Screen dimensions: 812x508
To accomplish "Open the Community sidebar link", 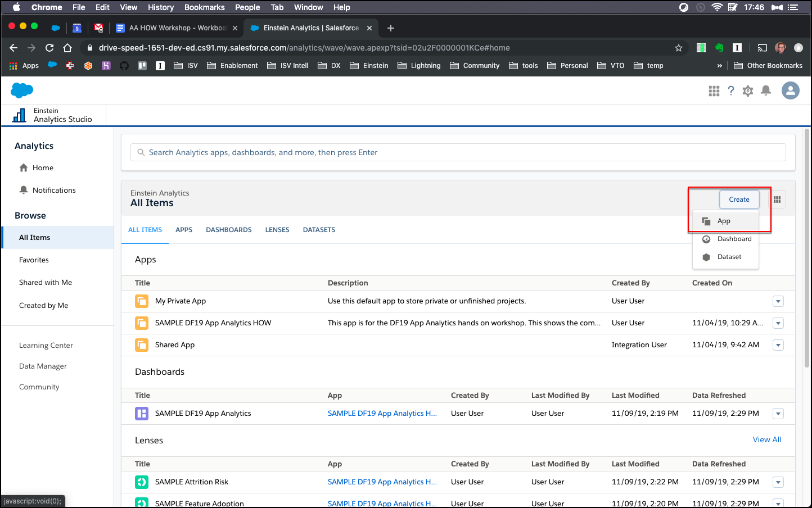I will 39,387.
